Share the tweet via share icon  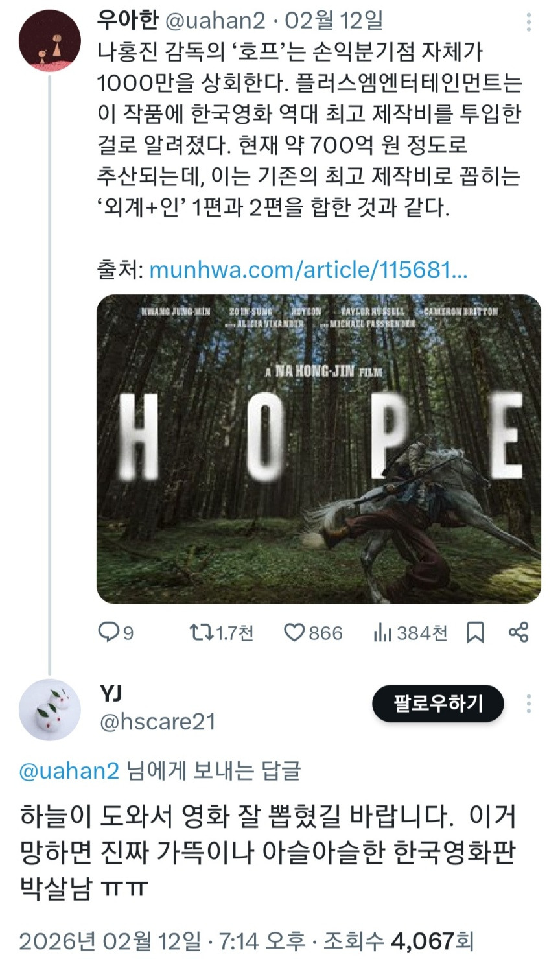click(x=519, y=632)
